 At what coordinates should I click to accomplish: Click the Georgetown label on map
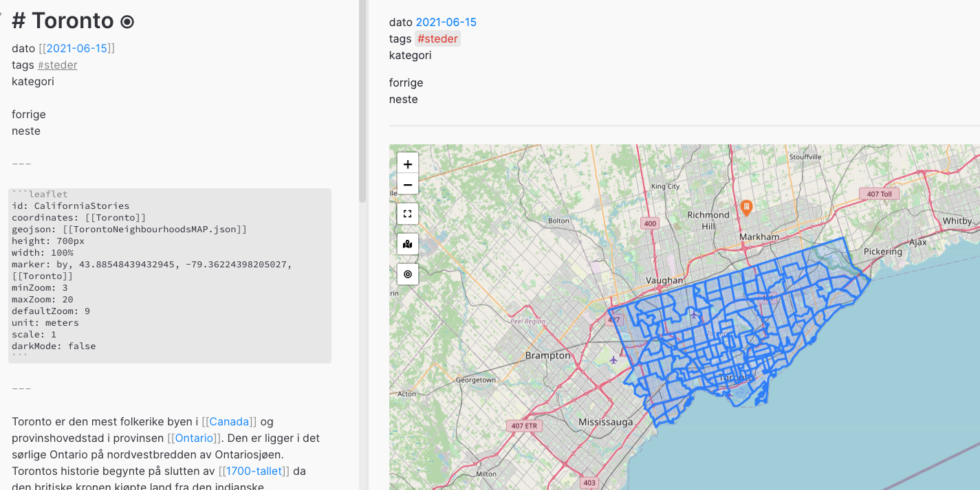coord(476,379)
